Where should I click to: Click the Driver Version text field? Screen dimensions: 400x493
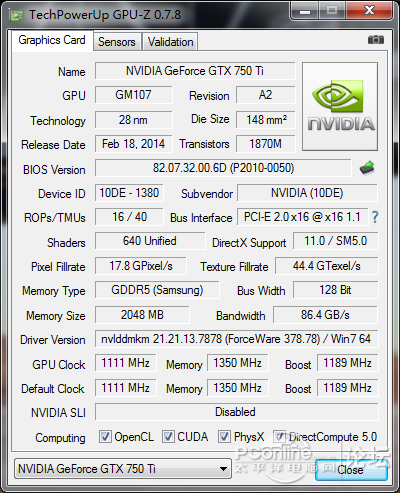click(x=237, y=339)
